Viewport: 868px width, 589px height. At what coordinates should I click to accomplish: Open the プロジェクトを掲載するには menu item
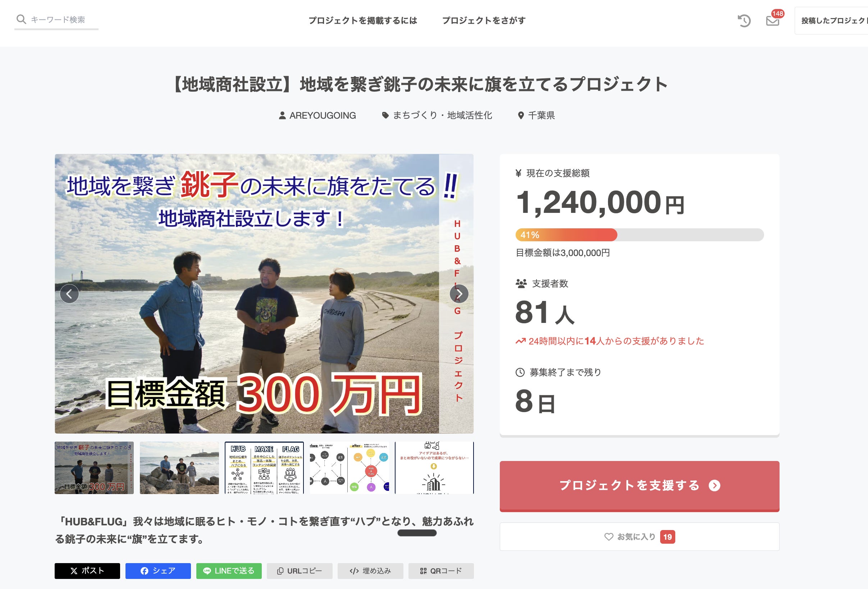[x=363, y=20]
